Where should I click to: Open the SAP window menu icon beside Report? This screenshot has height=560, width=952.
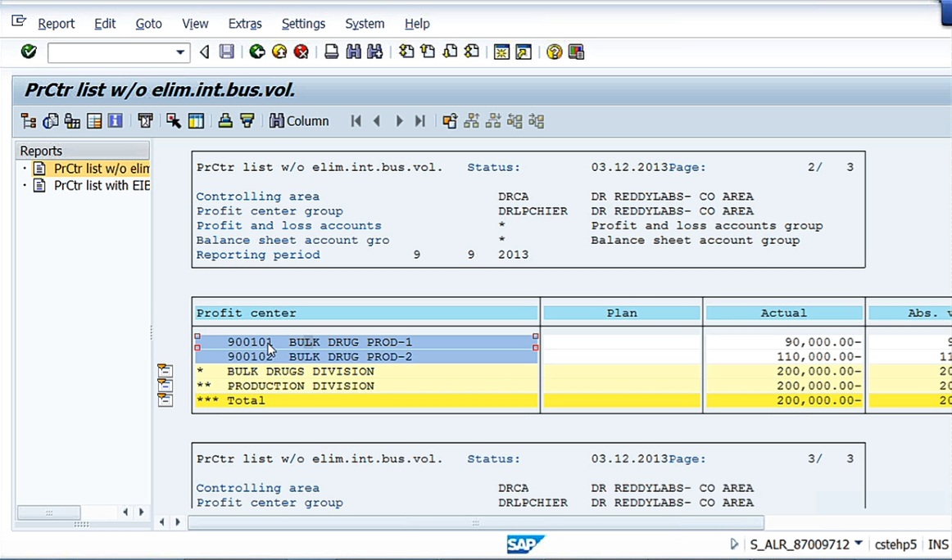pyautogui.click(x=19, y=22)
